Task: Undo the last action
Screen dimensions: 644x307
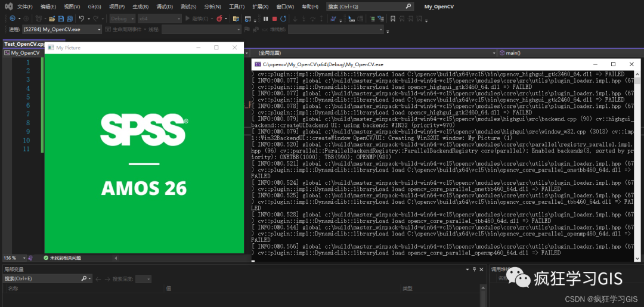Action: [81, 18]
